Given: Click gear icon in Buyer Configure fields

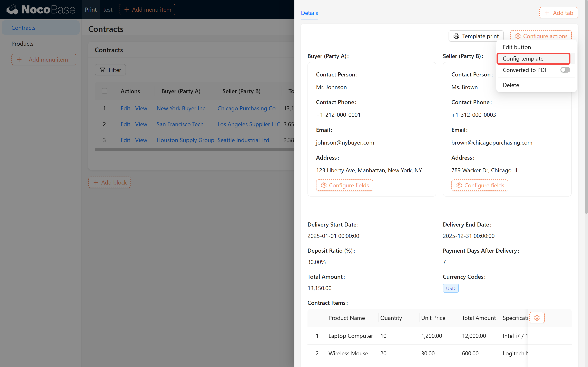Looking at the screenshot, I should [x=324, y=186].
